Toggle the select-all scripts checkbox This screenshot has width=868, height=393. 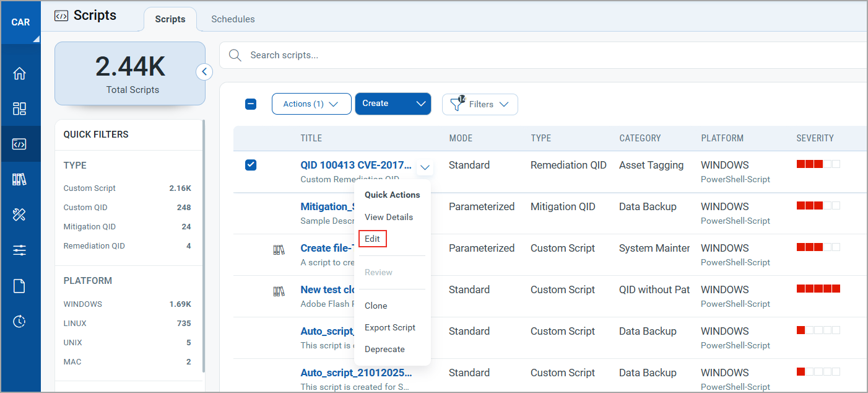251,104
